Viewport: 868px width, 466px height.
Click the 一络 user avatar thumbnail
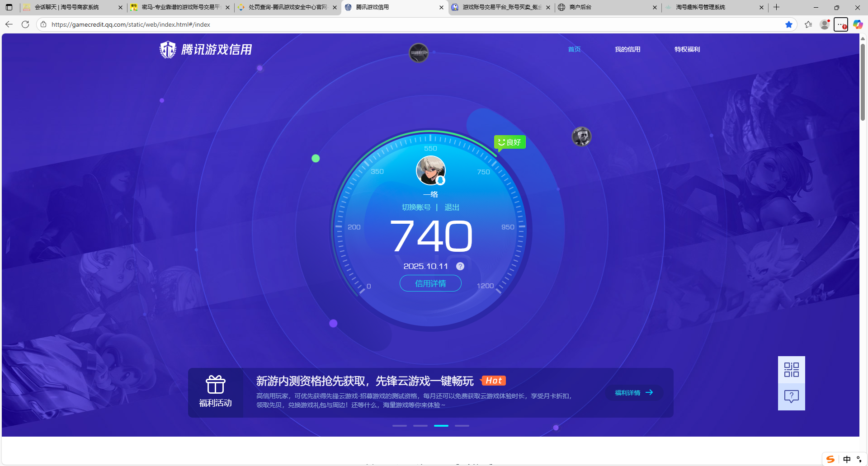pyautogui.click(x=430, y=170)
